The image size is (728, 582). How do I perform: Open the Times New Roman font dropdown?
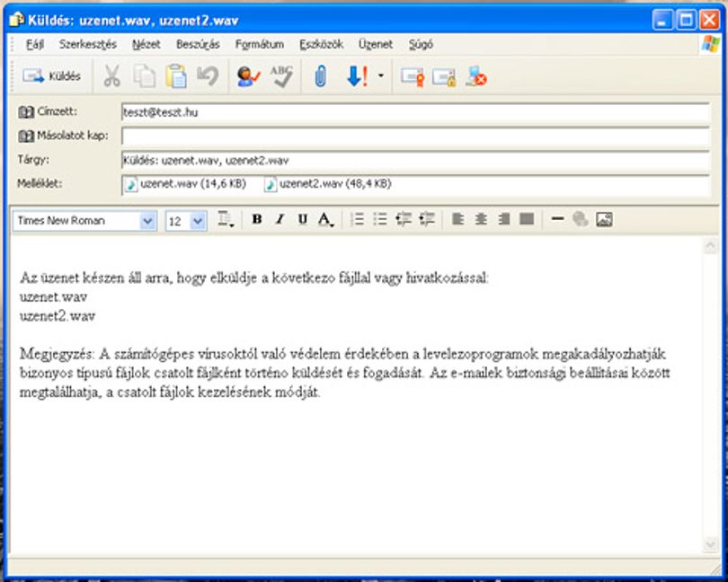(147, 221)
